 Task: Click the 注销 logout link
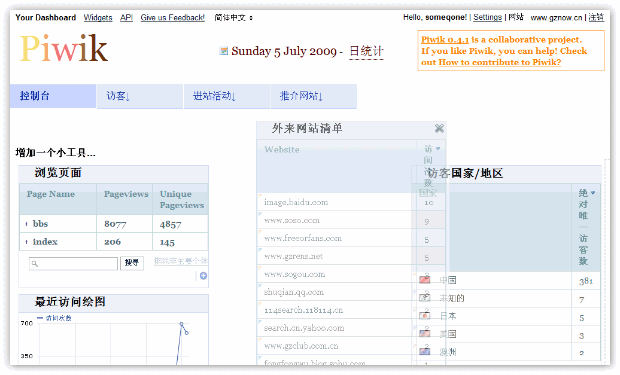tap(596, 17)
